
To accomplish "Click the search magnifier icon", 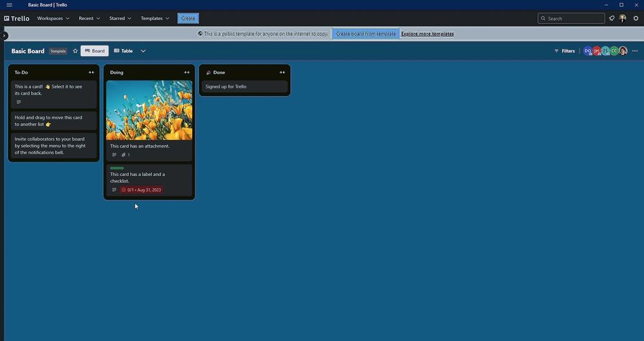I will click(543, 19).
